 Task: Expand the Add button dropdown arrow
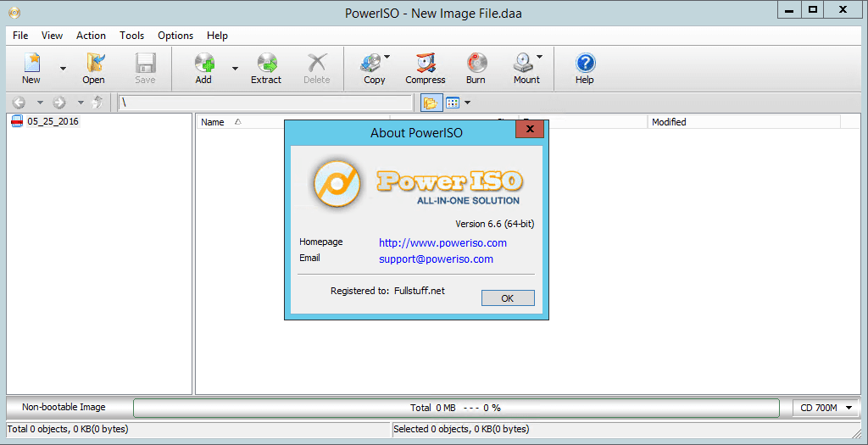point(235,69)
